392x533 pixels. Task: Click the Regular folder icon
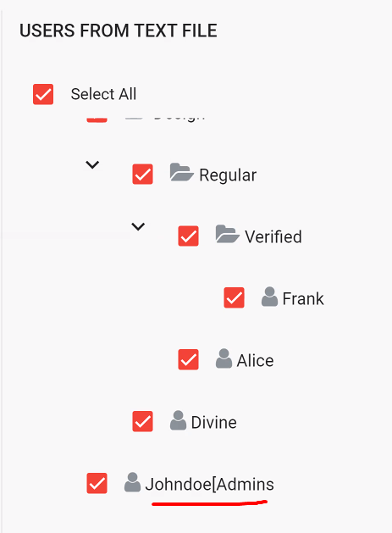click(182, 172)
